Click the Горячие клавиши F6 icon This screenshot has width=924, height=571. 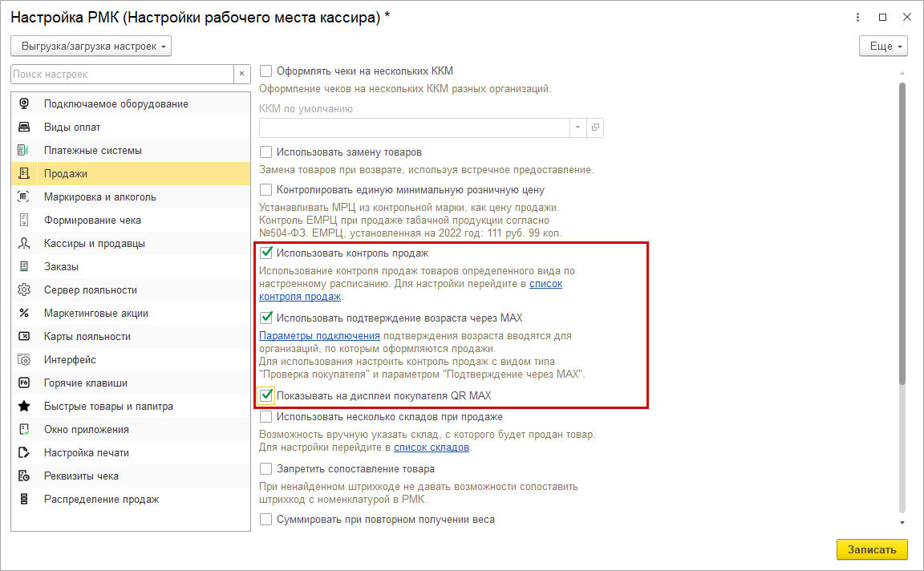pos(24,383)
